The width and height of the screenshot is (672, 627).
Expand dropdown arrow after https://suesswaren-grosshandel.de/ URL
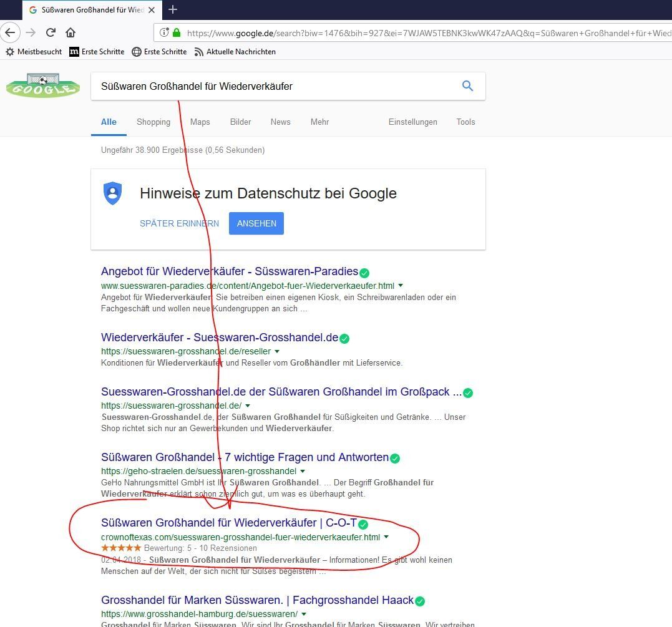tap(248, 406)
